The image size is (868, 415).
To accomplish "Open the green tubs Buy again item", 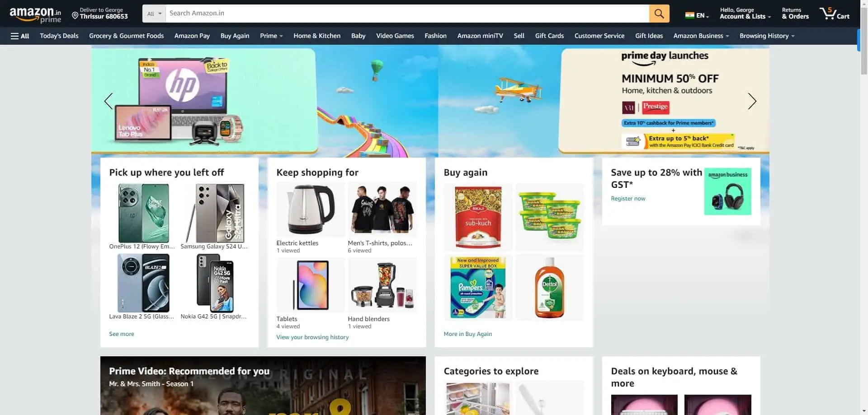I will (550, 217).
